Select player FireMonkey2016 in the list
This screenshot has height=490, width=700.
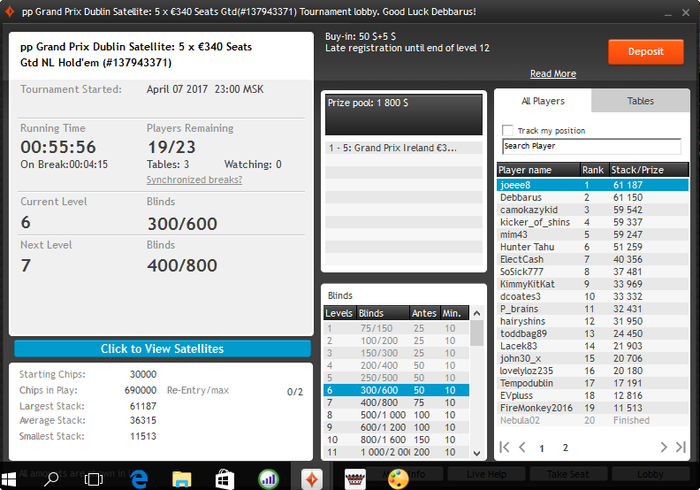click(x=592, y=408)
